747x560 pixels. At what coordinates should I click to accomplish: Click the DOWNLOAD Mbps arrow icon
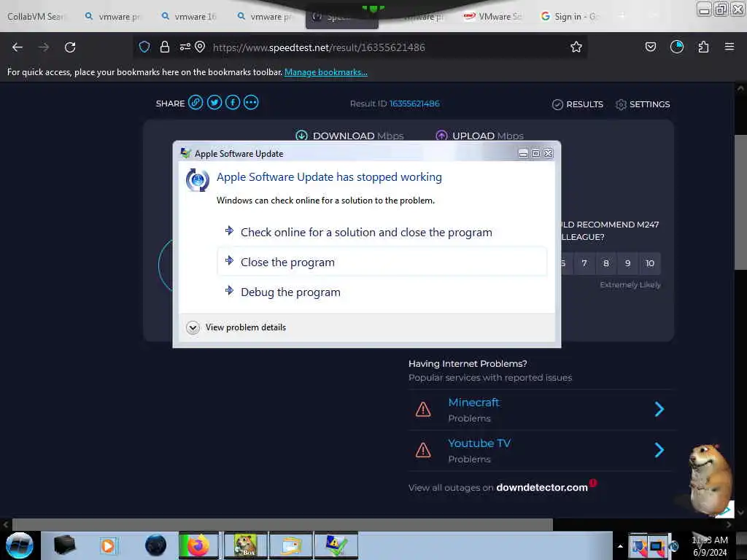coord(301,136)
